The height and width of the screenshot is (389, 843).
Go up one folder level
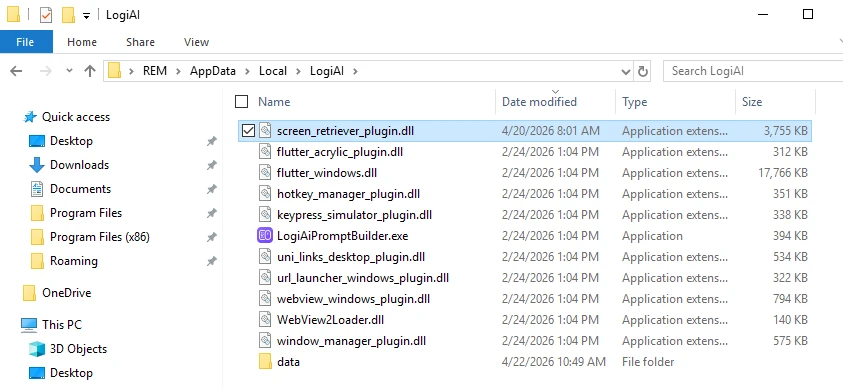click(x=90, y=71)
